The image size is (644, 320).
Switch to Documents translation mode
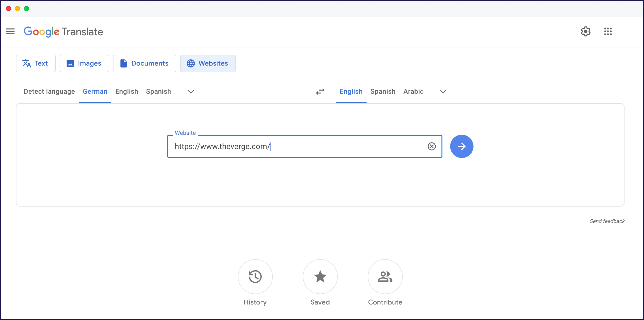click(x=145, y=63)
